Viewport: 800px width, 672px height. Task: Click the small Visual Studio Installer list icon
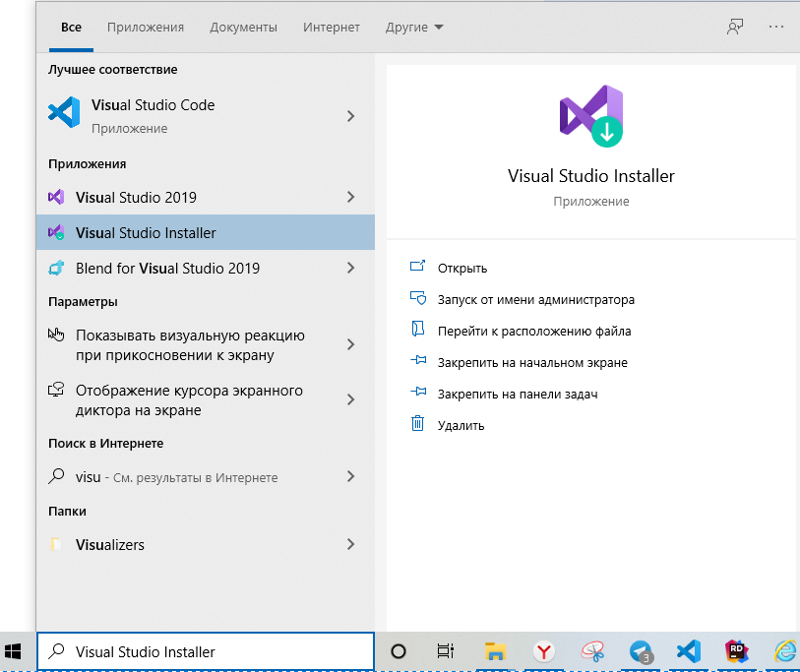56,232
